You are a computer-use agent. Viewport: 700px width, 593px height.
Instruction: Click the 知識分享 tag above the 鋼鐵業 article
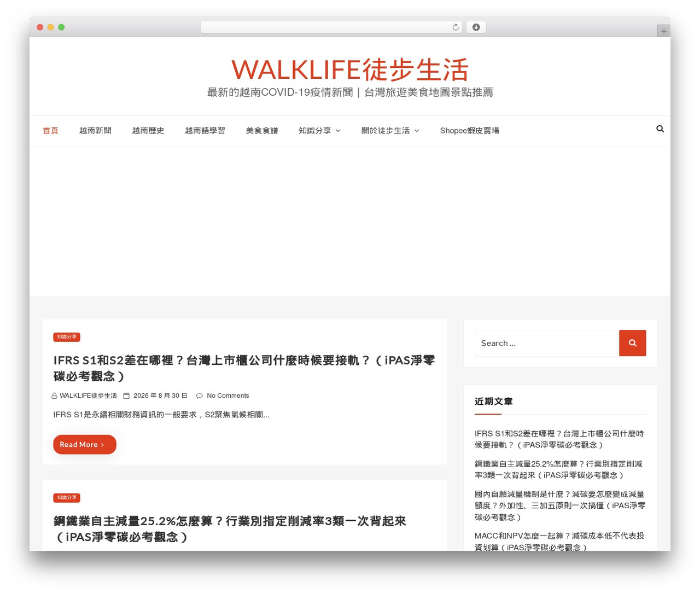point(67,498)
